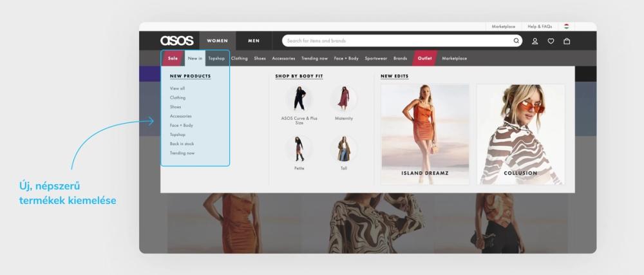Open the Island Dreamz edit card
This screenshot has width=644, height=275.
coord(424,135)
